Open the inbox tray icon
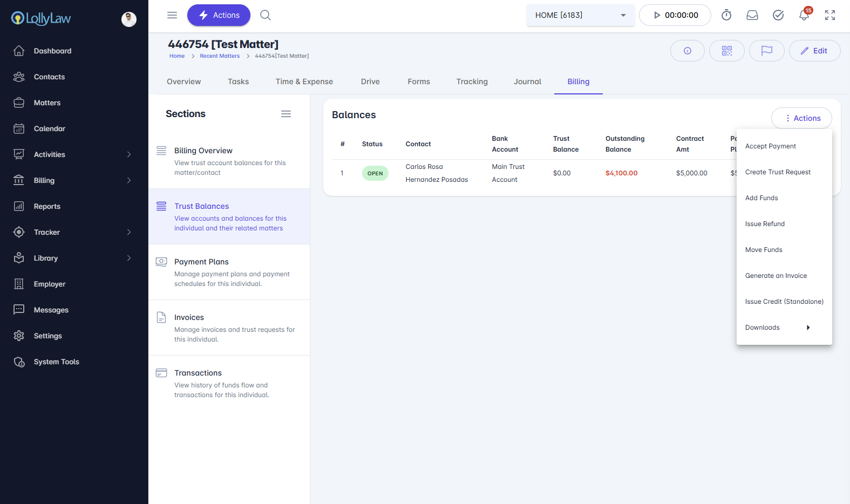This screenshot has width=850, height=504. coord(752,15)
